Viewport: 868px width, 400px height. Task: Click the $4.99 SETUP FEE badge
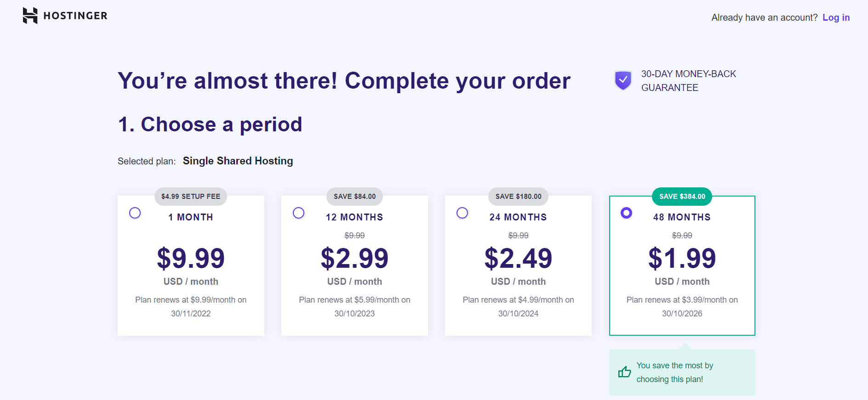(x=190, y=196)
